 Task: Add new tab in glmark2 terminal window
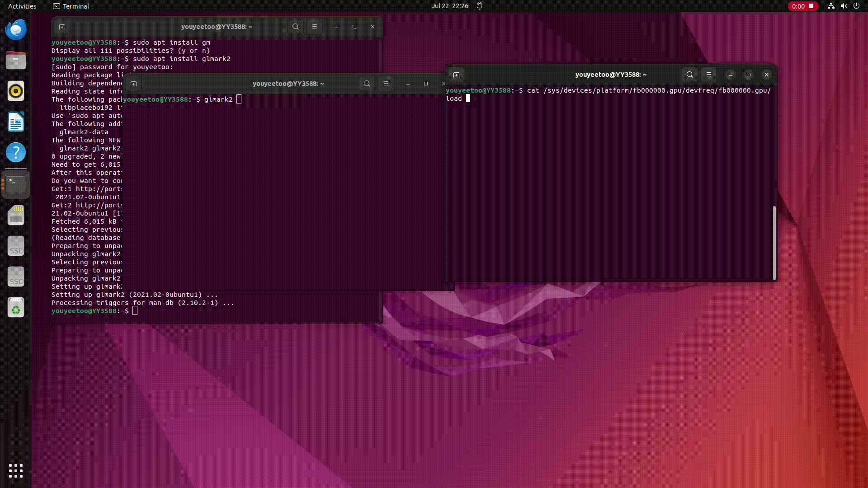[x=133, y=84]
